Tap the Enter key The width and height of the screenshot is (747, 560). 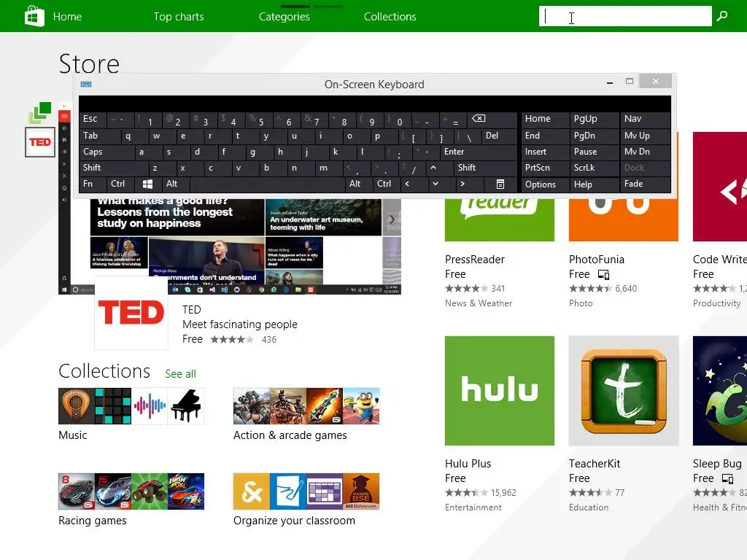coord(479,152)
